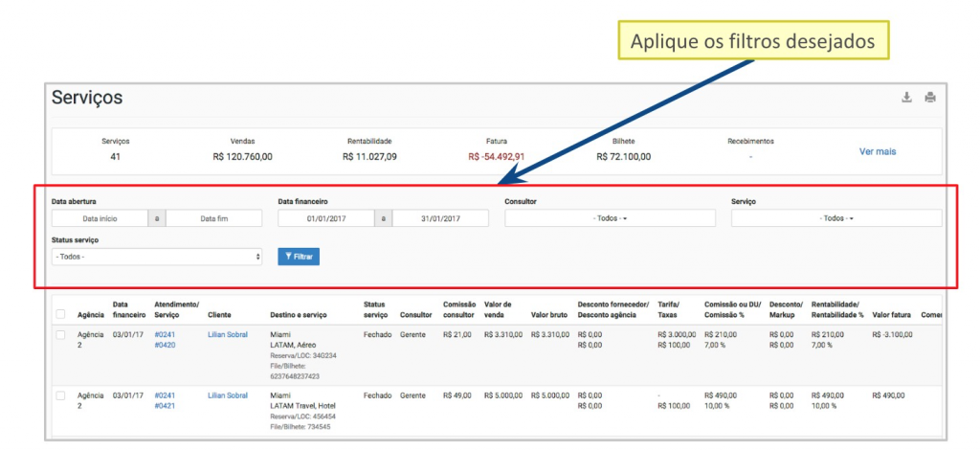Open client Lilian Sobral in LATAM Travel row
This screenshot has width=980, height=451.
228,395
